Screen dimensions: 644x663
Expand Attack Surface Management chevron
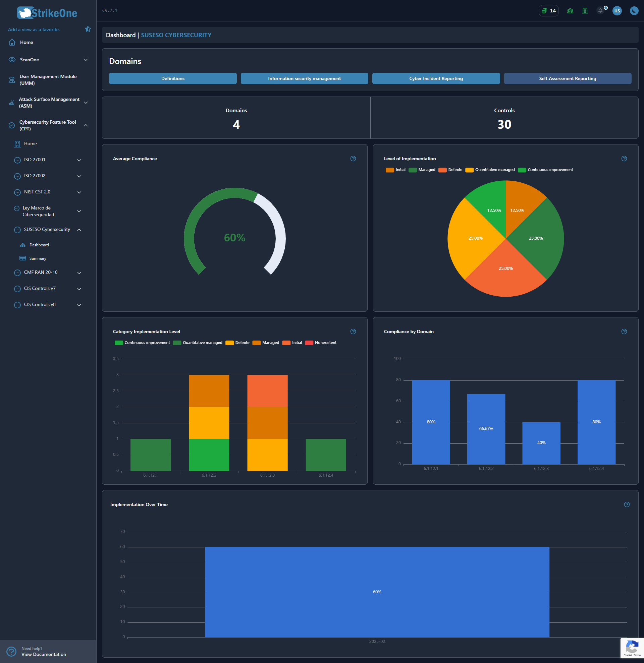(x=86, y=103)
